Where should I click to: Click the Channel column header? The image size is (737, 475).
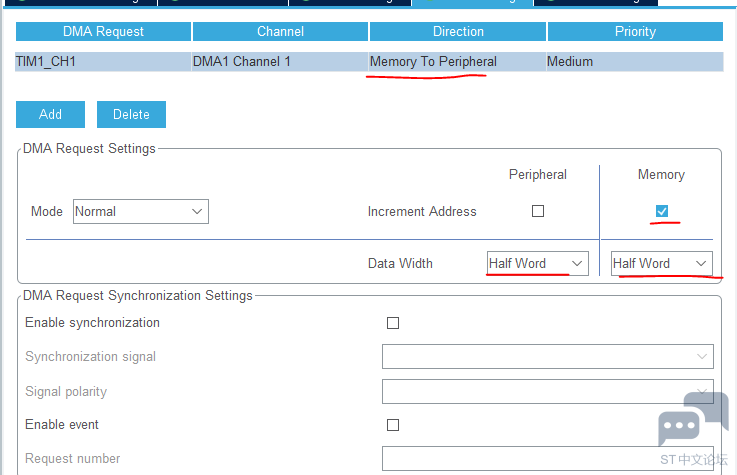point(280,32)
